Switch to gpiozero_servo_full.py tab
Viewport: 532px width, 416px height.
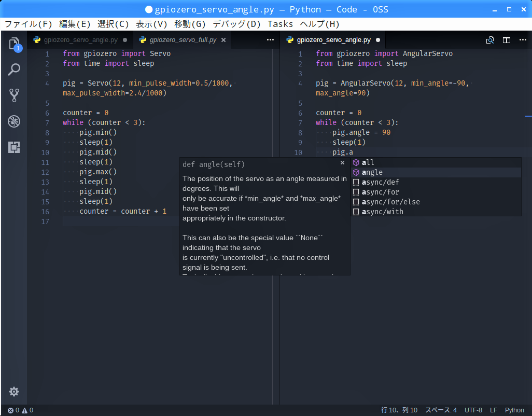point(183,40)
